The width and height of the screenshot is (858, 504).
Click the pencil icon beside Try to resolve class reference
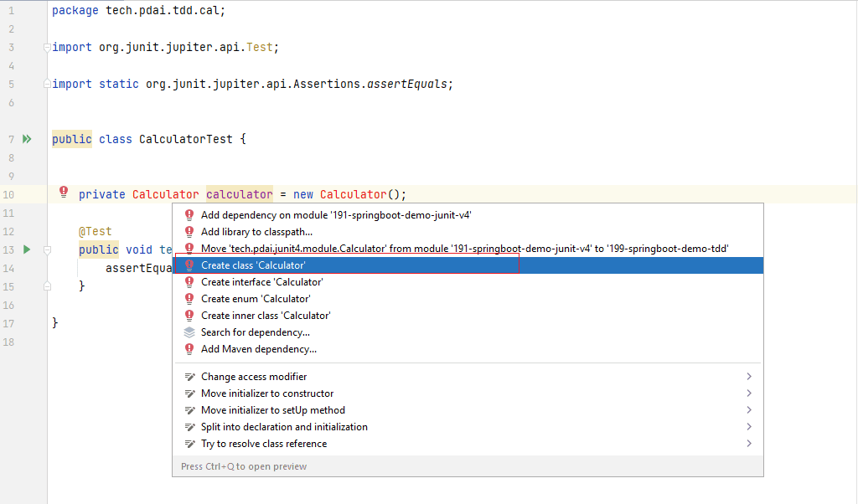[x=189, y=444]
